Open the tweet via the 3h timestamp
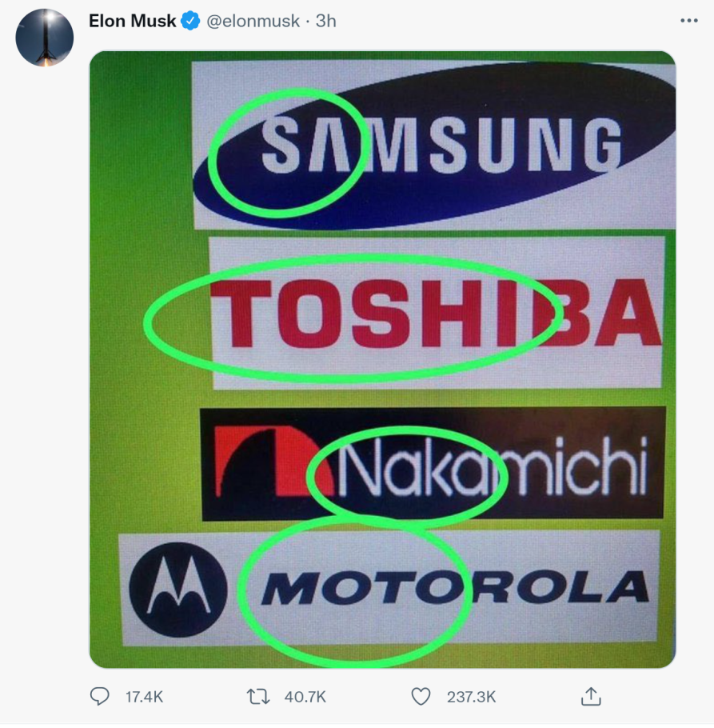The width and height of the screenshot is (714, 728). (x=325, y=21)
